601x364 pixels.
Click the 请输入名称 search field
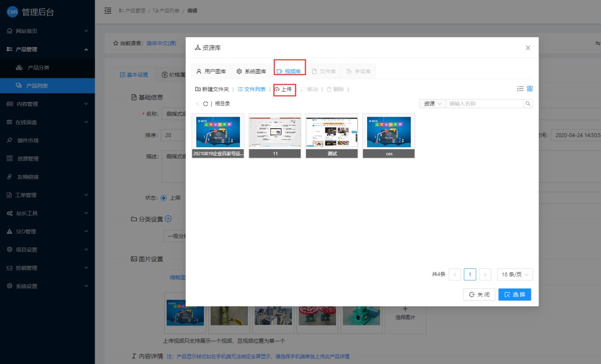[484, 104]
